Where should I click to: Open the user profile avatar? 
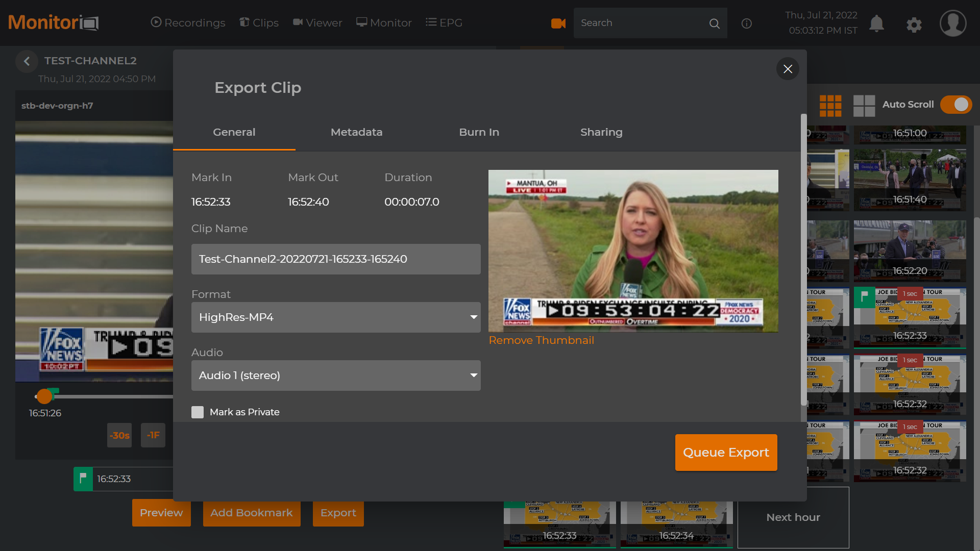coord(952,23)
